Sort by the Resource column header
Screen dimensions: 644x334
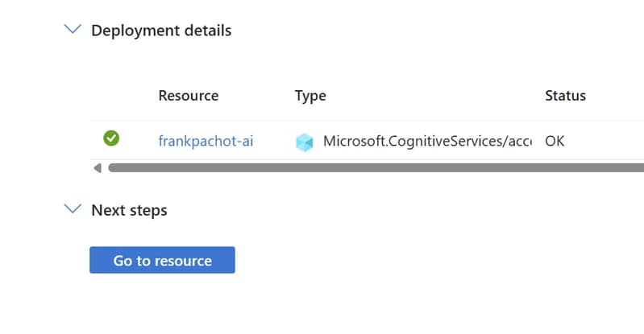point(189,96)
